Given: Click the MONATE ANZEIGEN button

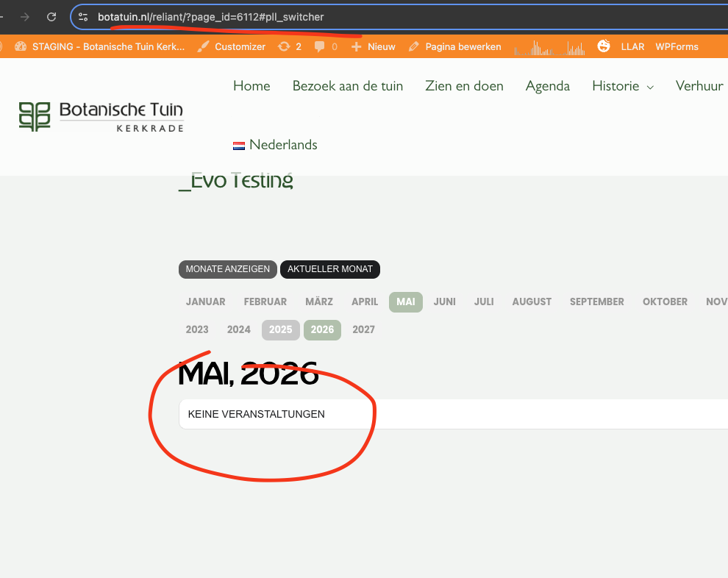Looking at the screenshot, I should 227,269.
